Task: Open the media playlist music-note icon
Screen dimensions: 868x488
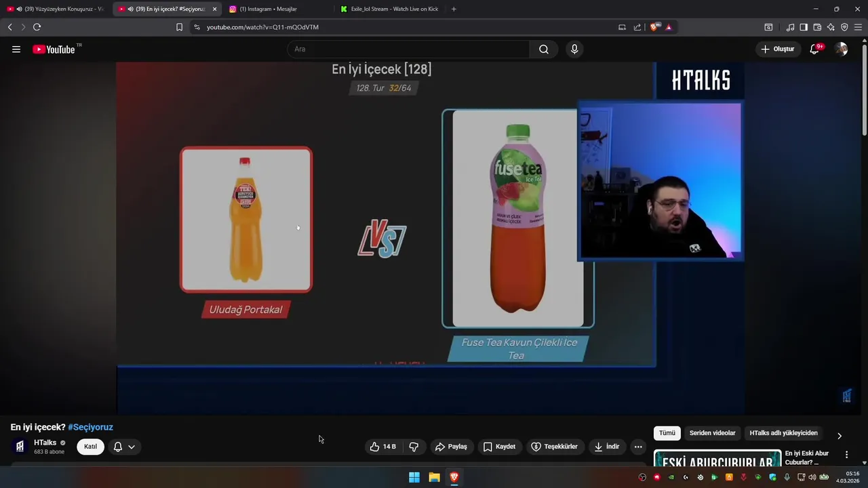Action: pos(790,27)
